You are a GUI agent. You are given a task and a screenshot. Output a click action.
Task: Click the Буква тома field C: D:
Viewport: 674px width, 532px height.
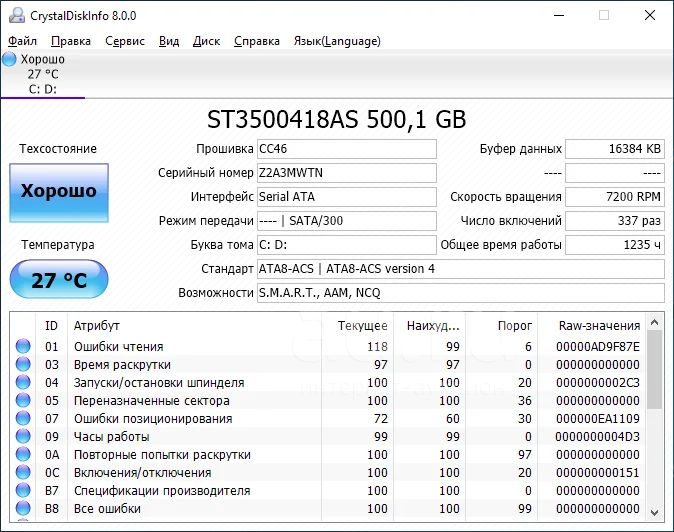347,245
